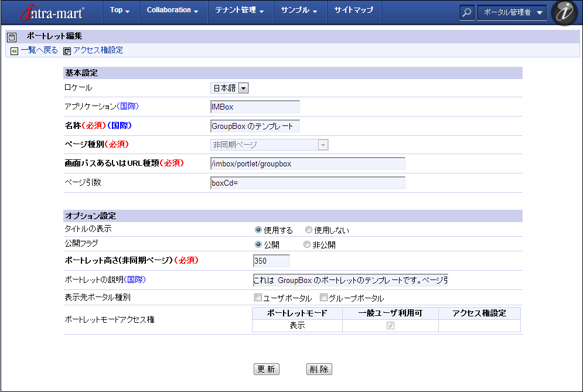583x392 pixels.
Task: Click the portlet edit page icon
Action: 12,37
